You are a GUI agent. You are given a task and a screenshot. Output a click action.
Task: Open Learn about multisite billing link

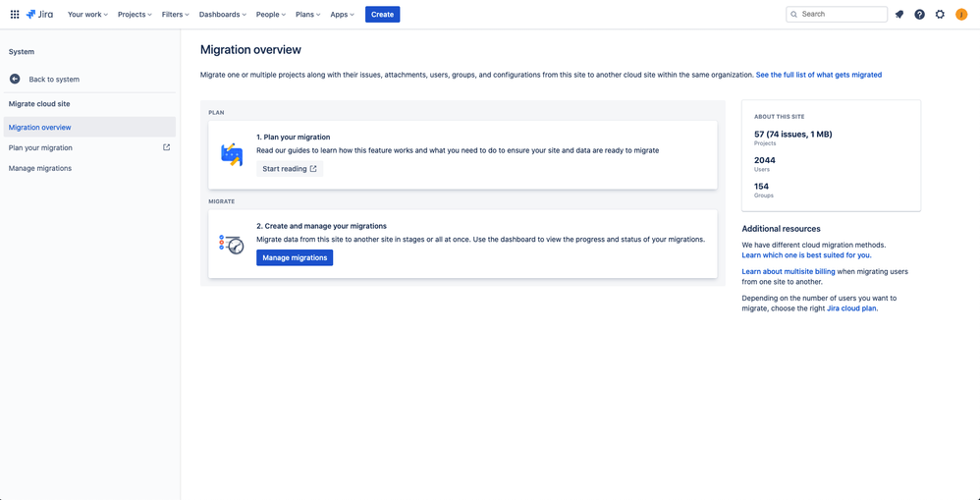789,271
